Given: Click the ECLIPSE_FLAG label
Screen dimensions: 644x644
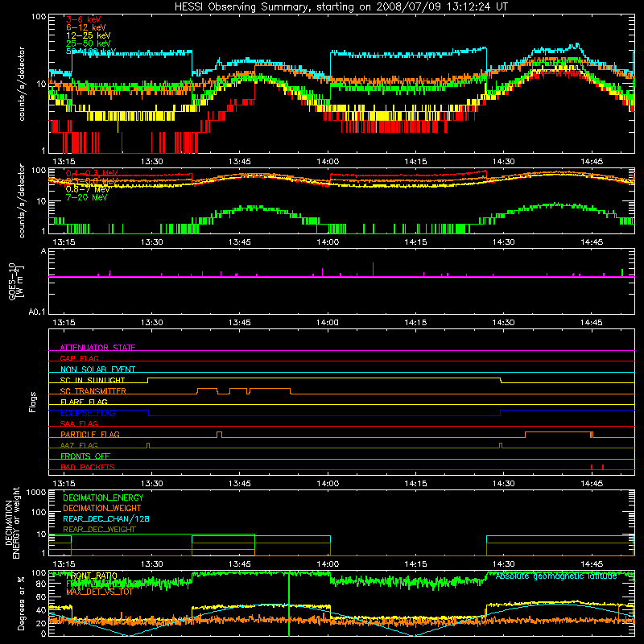Looking at the screenshot, I should point(88,413).
